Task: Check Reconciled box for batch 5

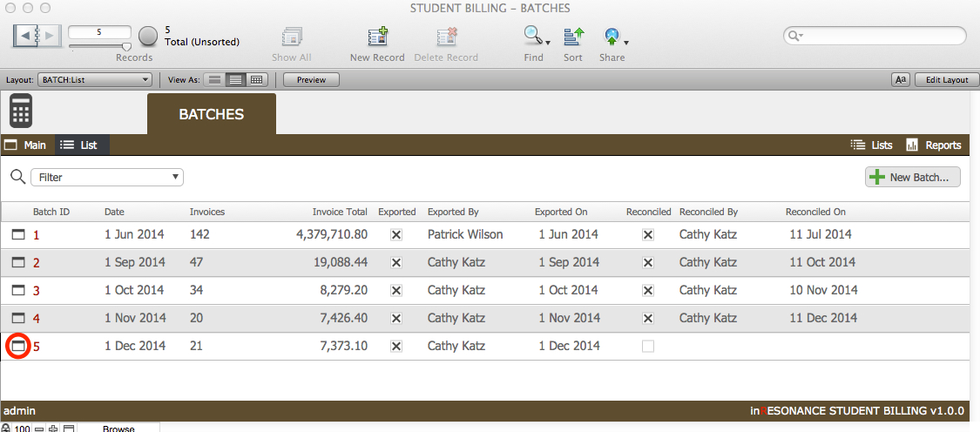Action: [x=648, y=346]
